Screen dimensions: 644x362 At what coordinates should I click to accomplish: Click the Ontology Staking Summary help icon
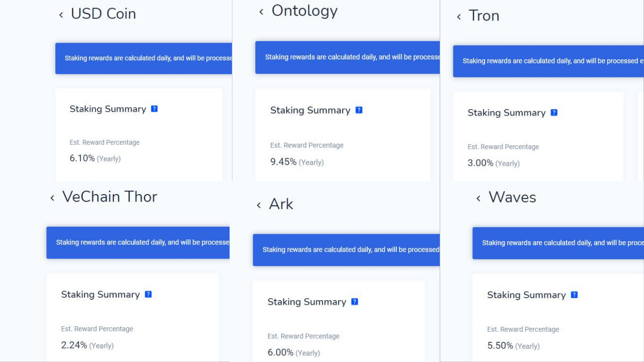coord(359,110)
